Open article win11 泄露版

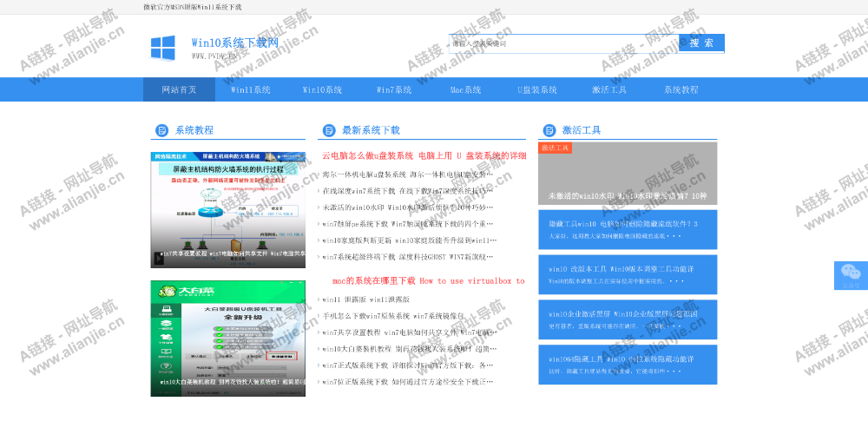pos(366,299)
